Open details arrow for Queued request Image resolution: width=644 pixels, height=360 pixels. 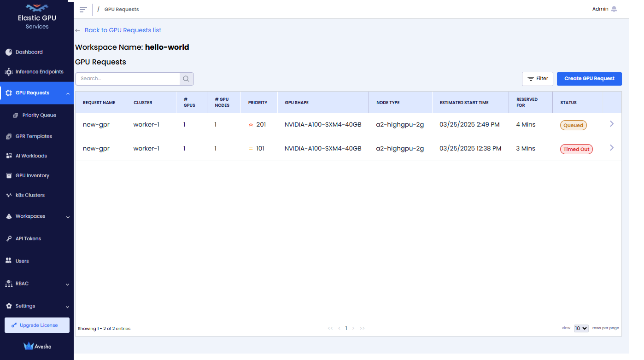611,124
